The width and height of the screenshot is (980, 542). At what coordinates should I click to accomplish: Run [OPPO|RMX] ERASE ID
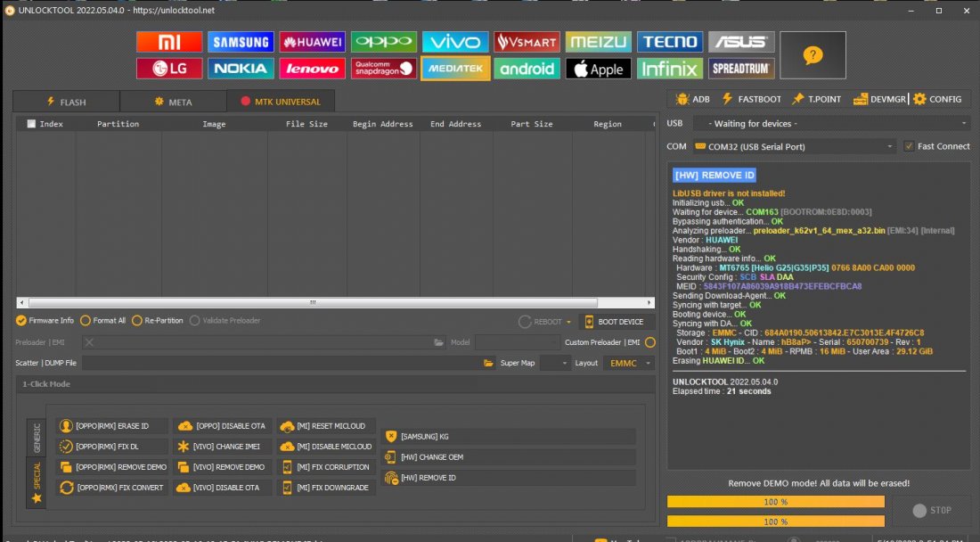[112, 426]
